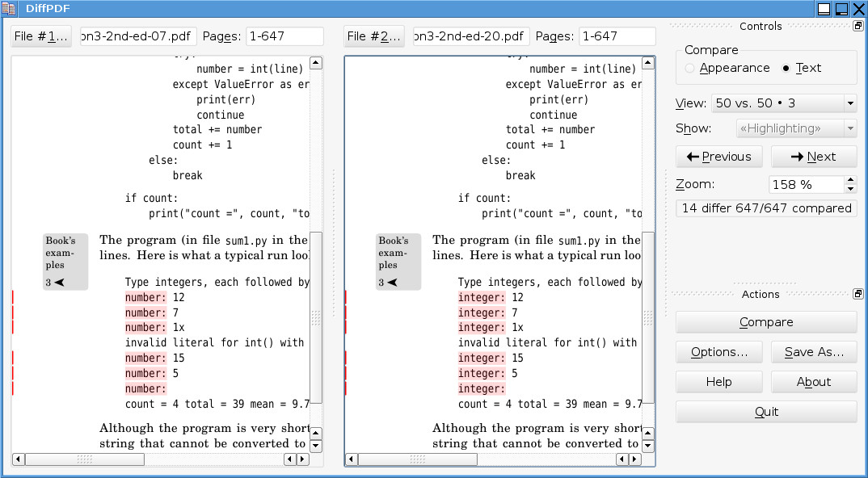
Task: Left horizontal scroll arrow in File #2 viewer
Action: pos(351,459)
